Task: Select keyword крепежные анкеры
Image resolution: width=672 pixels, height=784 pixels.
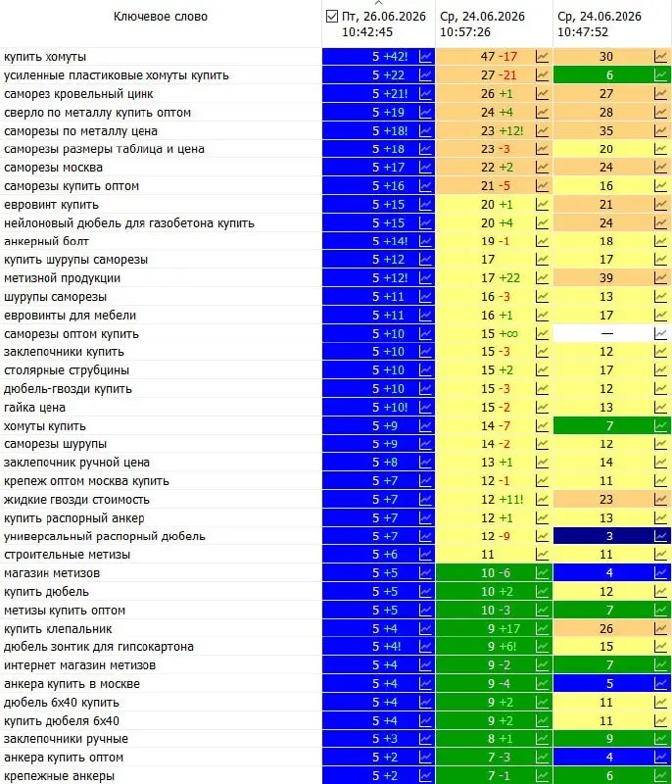Action: pos(59,775)
